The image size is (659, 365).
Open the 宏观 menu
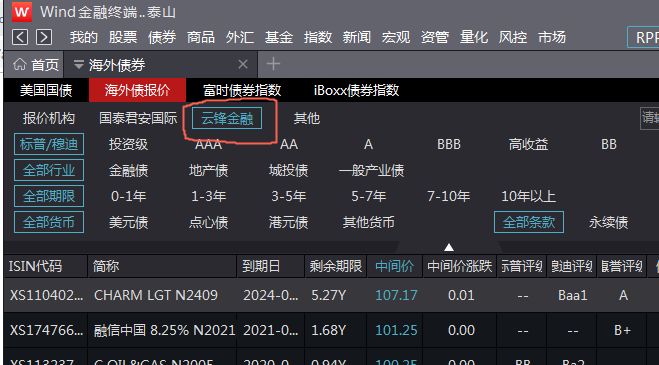pyautogui.click(x=395, y=37)
